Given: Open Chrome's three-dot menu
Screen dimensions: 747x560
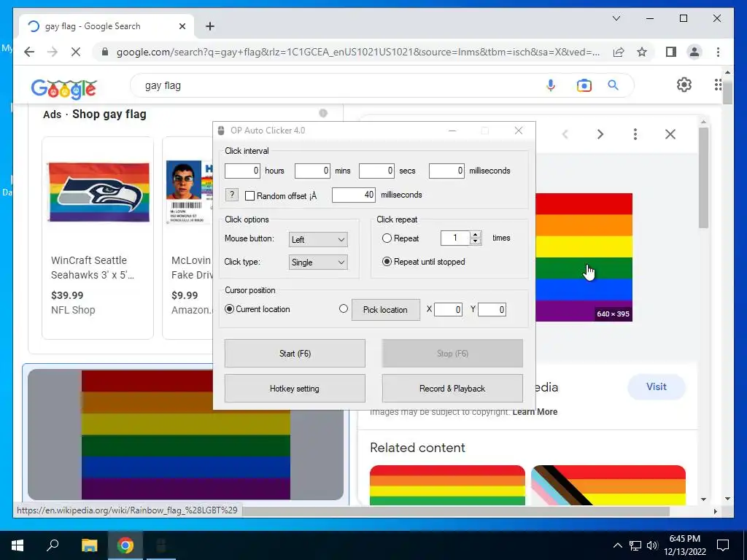Looking at the screenshot, I should click(x=718, y=52).
